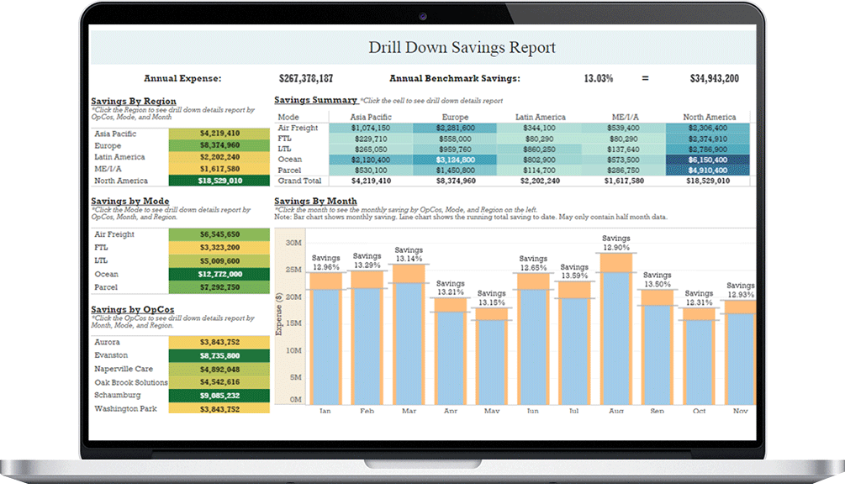Click the Drill Down Savings Report title
Viewport: 845px width, 504px height.
[x=462, y=47]
